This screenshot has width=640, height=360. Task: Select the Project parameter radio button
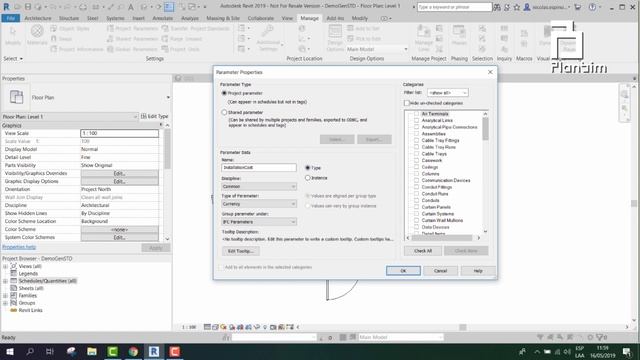pyautogui.click(x=224, y=93)
